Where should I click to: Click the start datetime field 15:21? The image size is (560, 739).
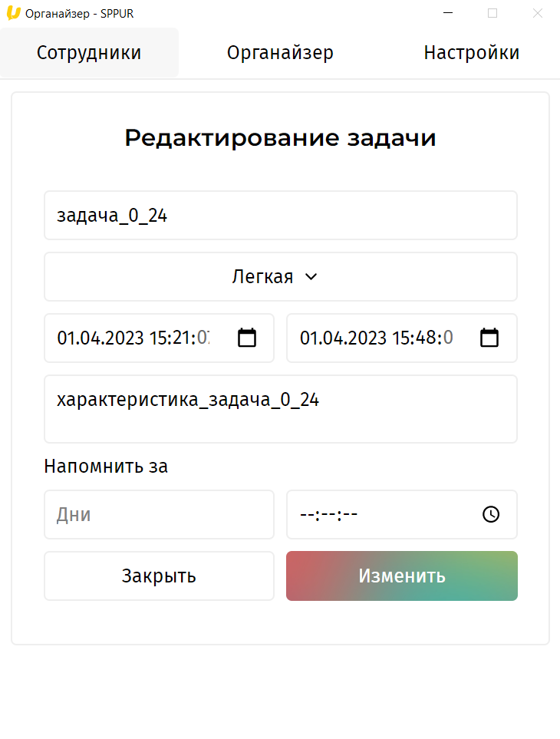tap(138, 338)
